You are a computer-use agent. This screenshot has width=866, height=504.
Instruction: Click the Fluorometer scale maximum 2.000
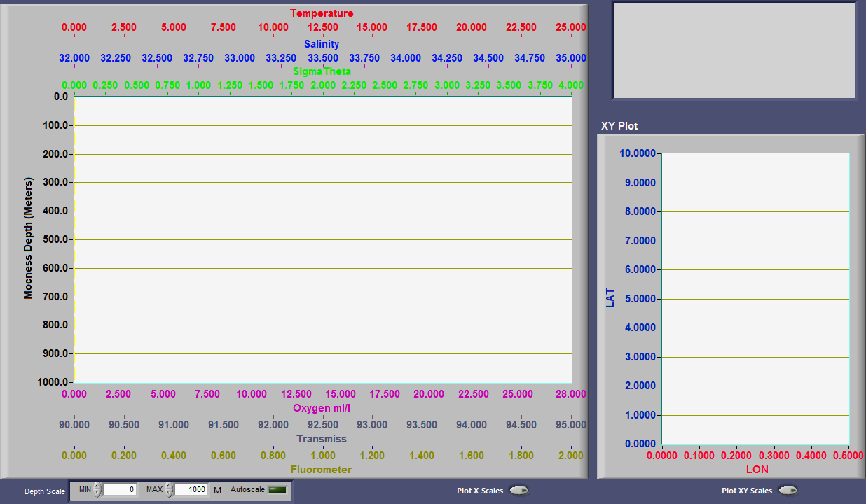[572, 456]
